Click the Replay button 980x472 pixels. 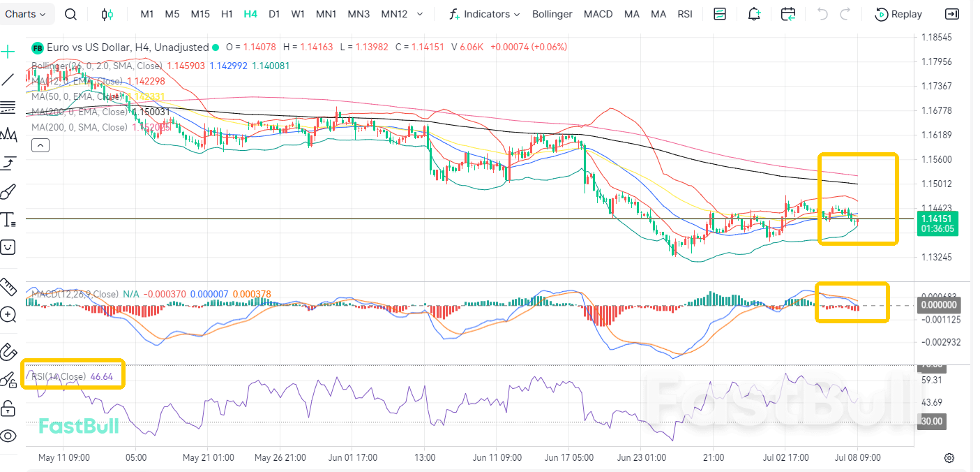tap(898, 14)
